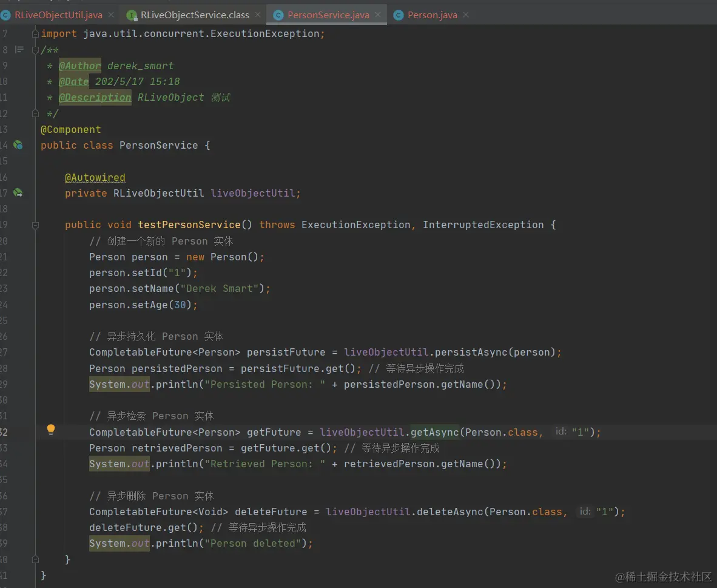The image size is (717, 588).
Task: Click the Spring bean gutter icon at PersonService class
Action: coord(18,145)
